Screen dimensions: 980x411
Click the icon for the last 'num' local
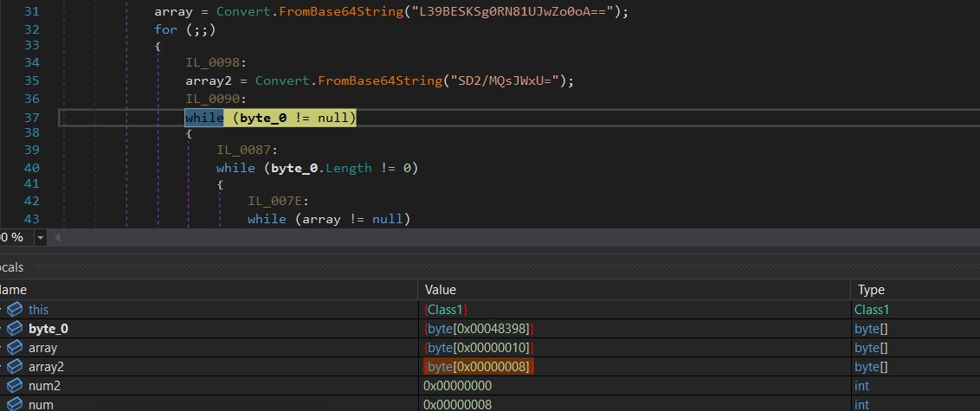coord(15,404)
